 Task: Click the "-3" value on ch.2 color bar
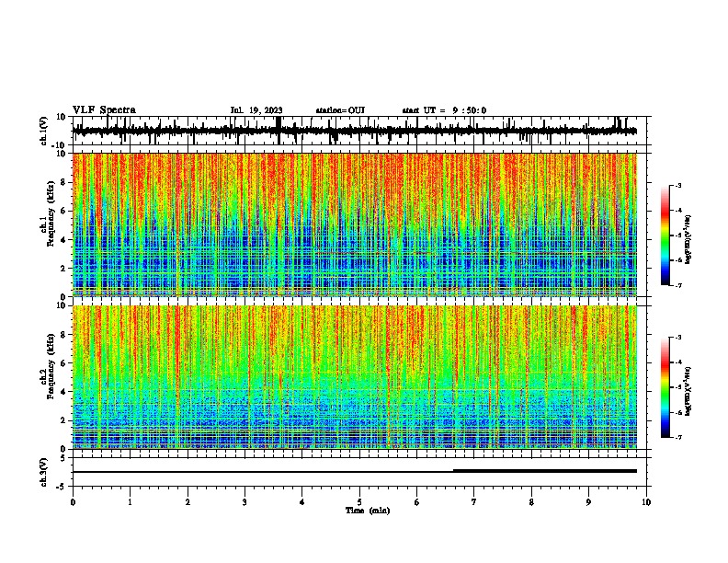click(x=677, y=338)
